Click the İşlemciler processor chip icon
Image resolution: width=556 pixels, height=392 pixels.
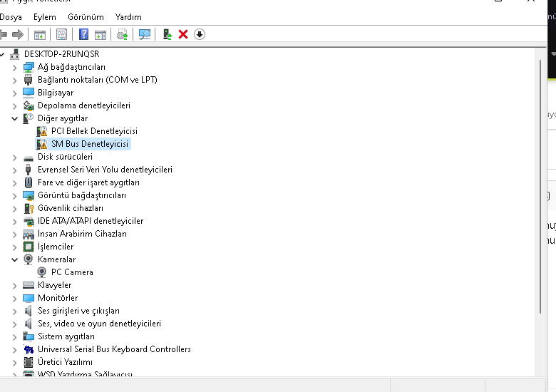coord(29,247)
